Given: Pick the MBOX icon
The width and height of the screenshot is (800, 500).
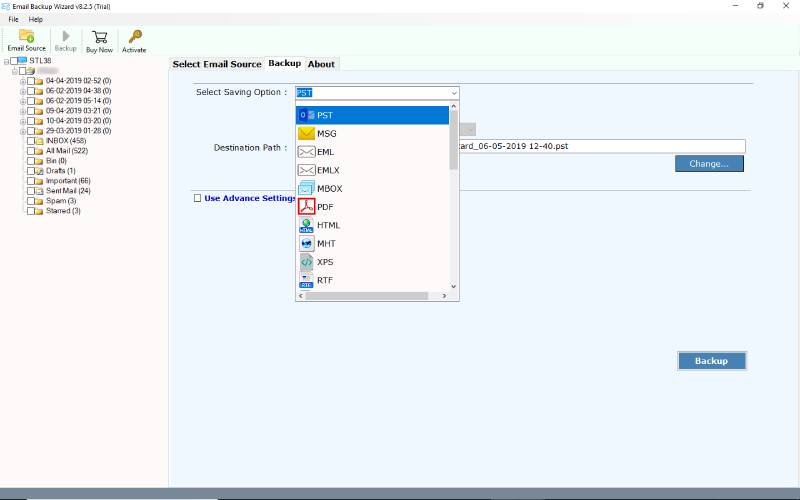Looking at the screenshot, I should pos(306,189).
